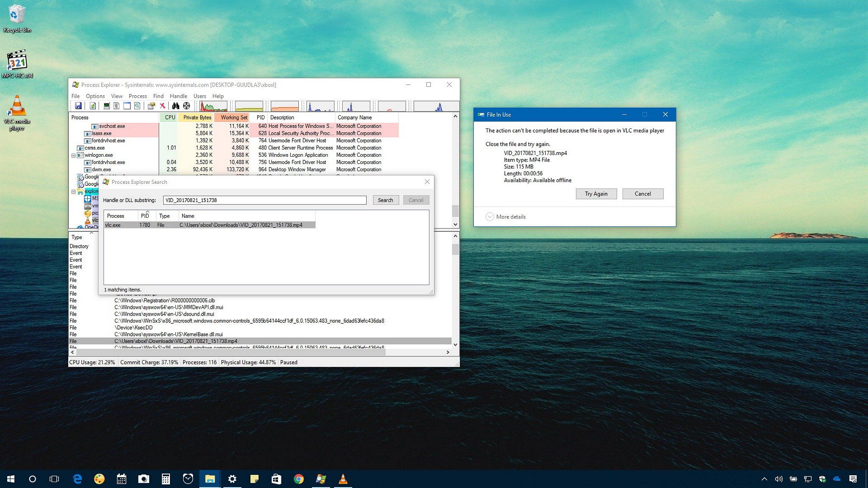This screenshot has width=868, height=488.
Task: Click the orange physical memory graph in toolbar
Action: point(285,106)
